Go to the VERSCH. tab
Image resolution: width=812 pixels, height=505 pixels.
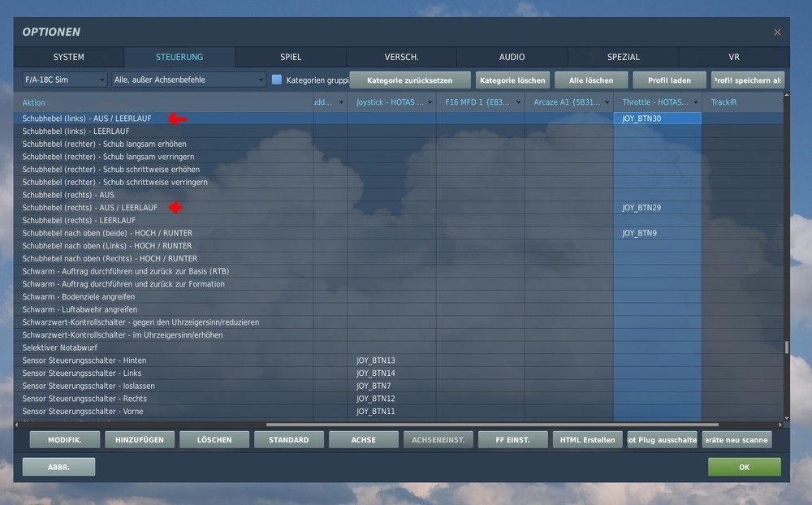pos(401,57)
